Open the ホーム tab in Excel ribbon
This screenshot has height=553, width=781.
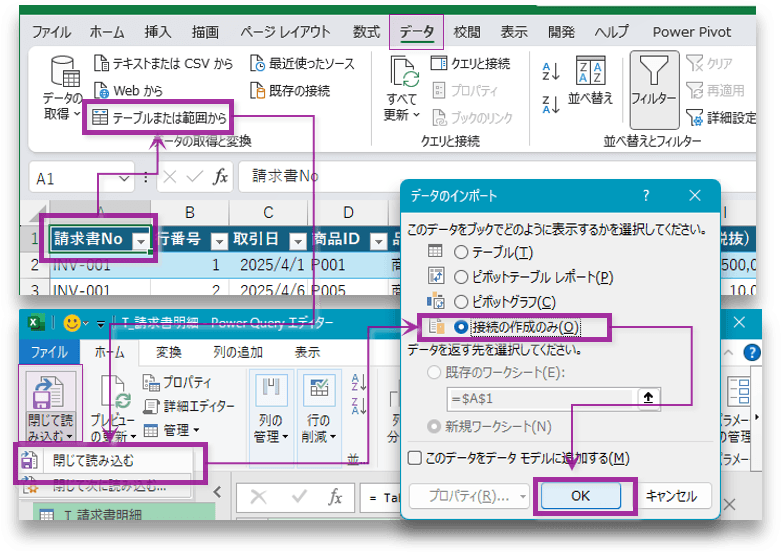(107, 32)
